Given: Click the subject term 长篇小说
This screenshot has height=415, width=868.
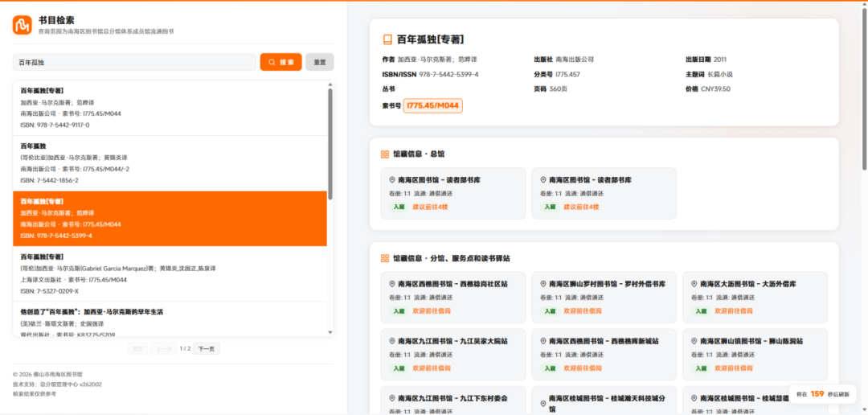Looking at the screenshot, I should [x=720, y=74].
